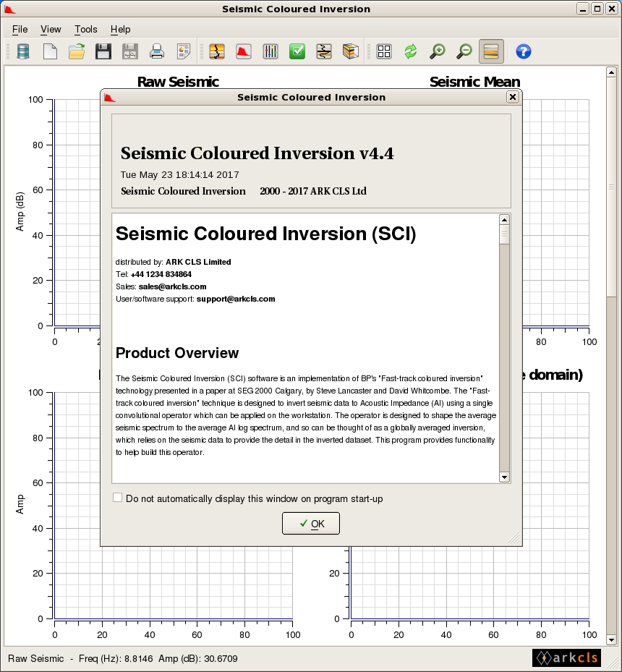Click the 'Product Overview' heading
The image size is (622, 672).
coord(177,353)
